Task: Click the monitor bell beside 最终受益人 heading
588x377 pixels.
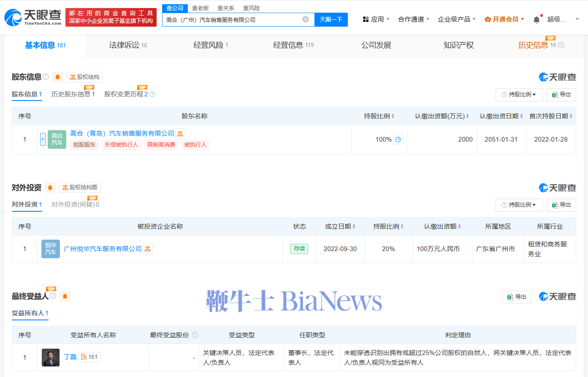Action: click(x=65, y=297)
